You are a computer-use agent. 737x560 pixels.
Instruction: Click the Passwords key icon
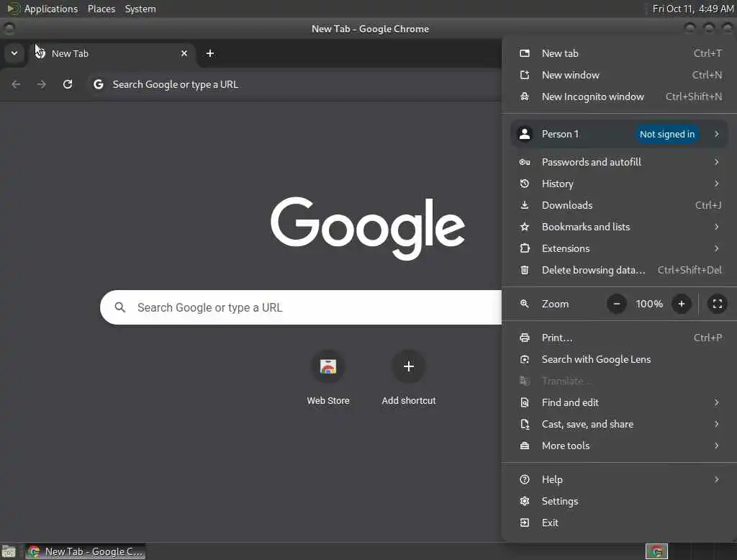(525, 162)
